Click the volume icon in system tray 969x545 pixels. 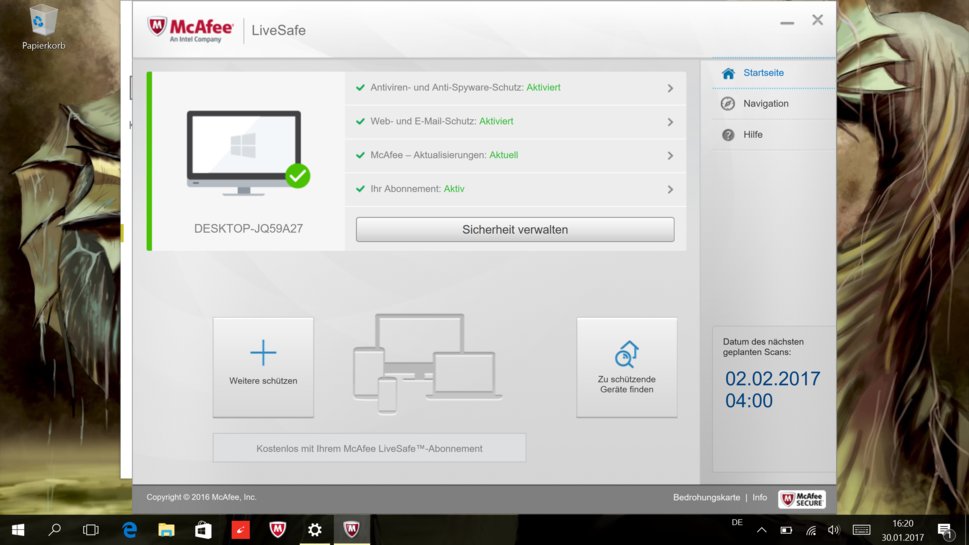[x=834, y=530]
